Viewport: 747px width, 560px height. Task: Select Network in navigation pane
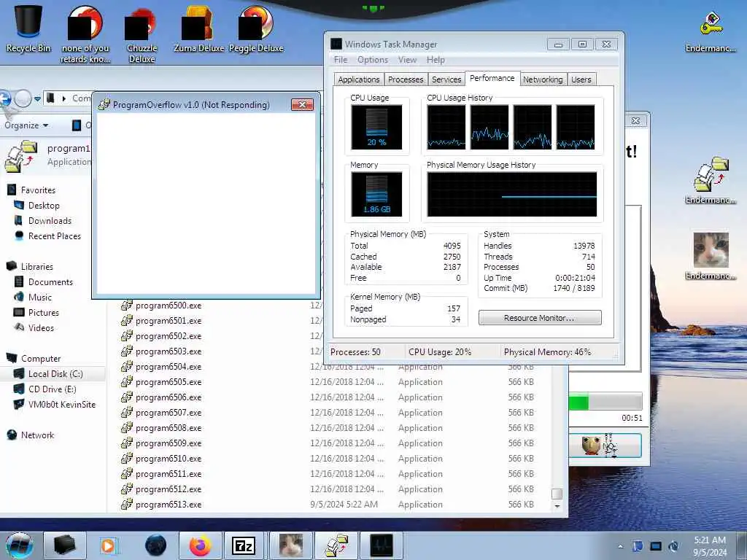pyautogui.click(x=37, y=435)
